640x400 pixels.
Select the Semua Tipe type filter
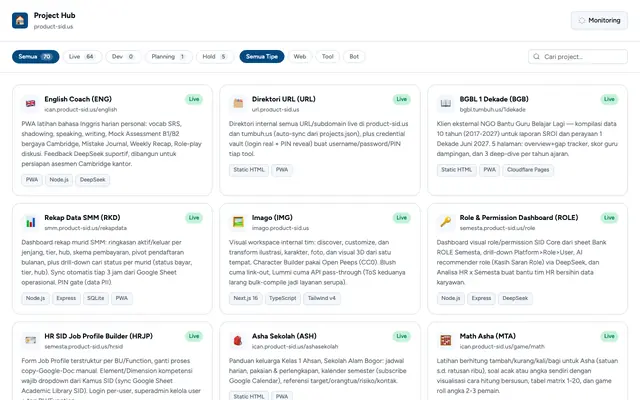pyautogui.click(x=262, y=57)
